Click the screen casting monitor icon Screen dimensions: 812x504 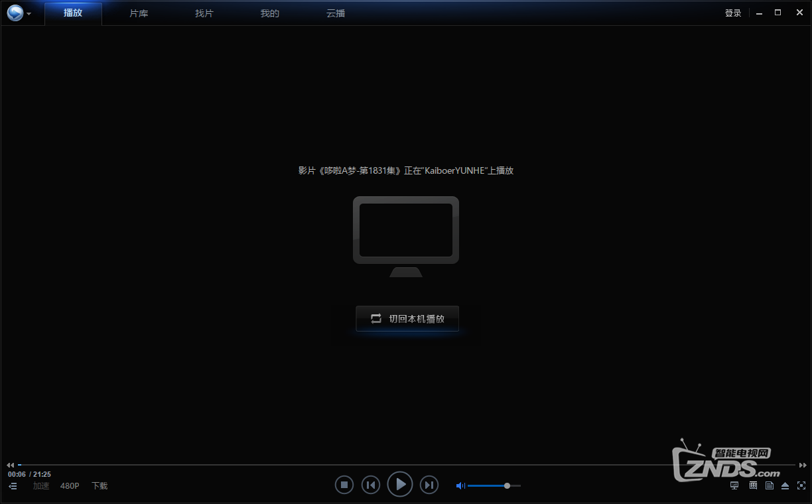[x=734, y=485]
